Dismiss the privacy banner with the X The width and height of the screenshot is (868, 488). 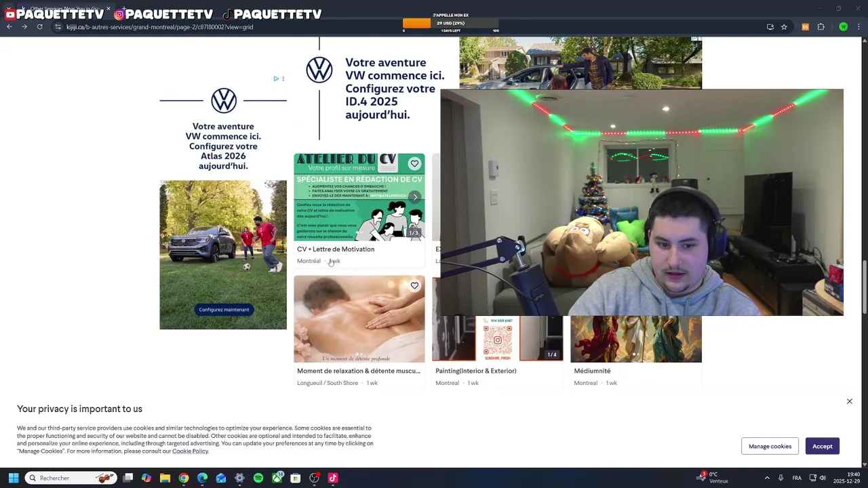pos(849,401)
